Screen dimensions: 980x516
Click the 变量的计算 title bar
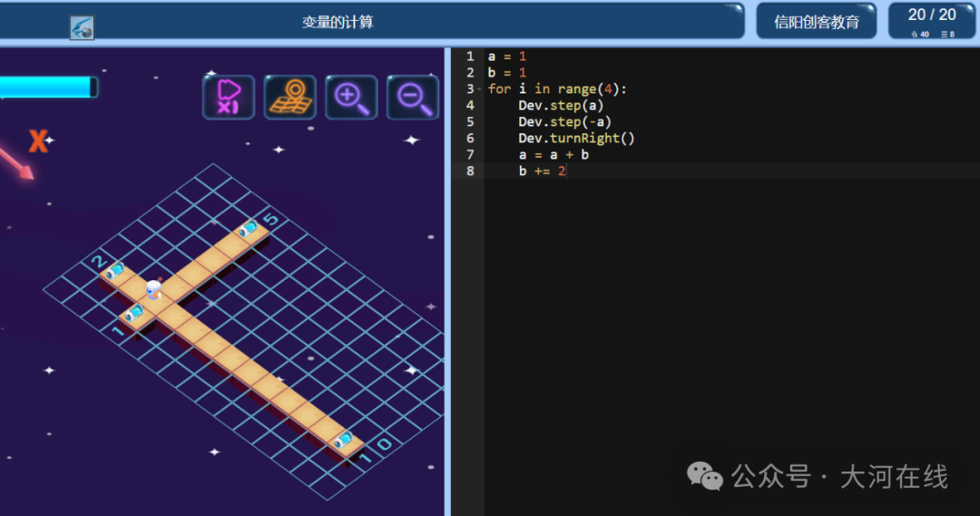372,22
